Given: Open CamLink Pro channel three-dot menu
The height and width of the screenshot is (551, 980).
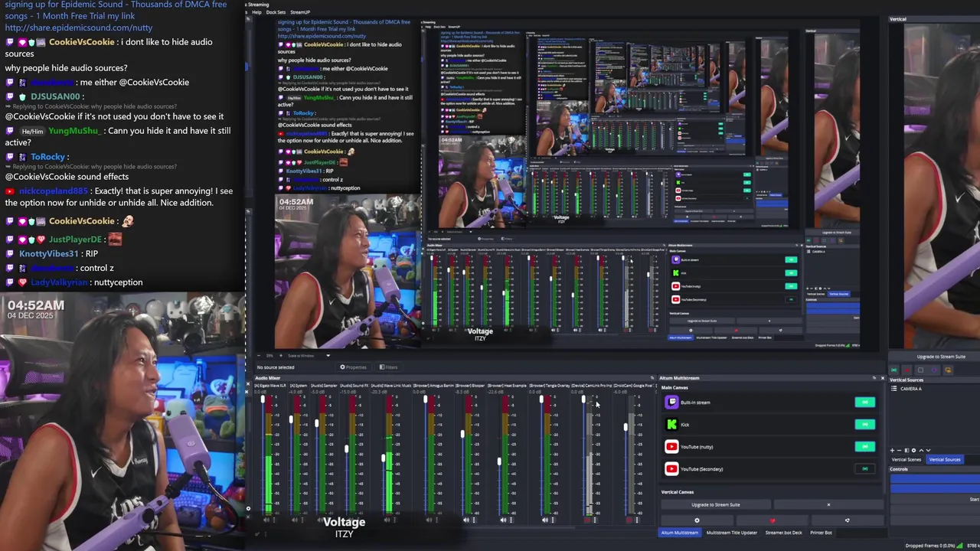Looking at the screenshot, I should 595,520.
